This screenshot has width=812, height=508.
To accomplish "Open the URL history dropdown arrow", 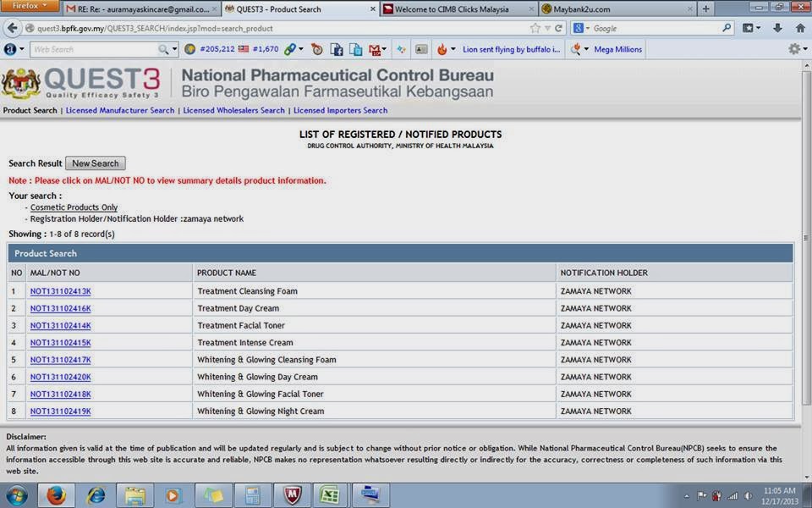I will [547, 29].
